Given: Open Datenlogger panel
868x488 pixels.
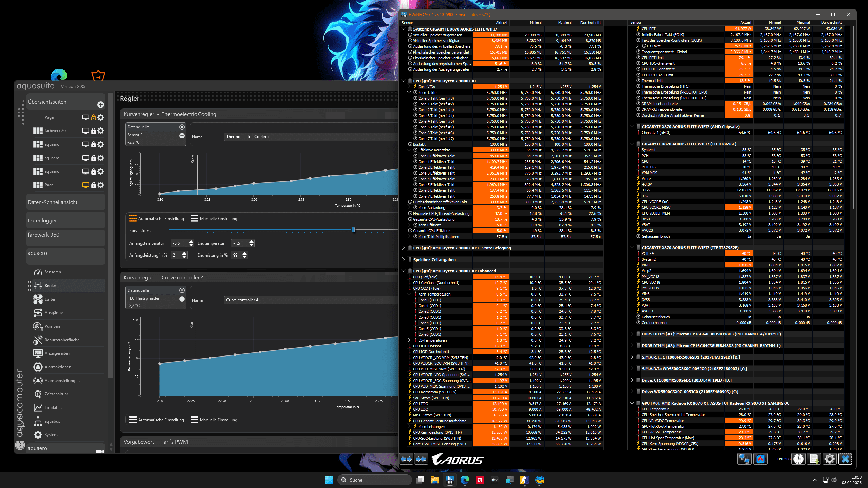Looking at the screenshot, I should (x=42, y=221).
